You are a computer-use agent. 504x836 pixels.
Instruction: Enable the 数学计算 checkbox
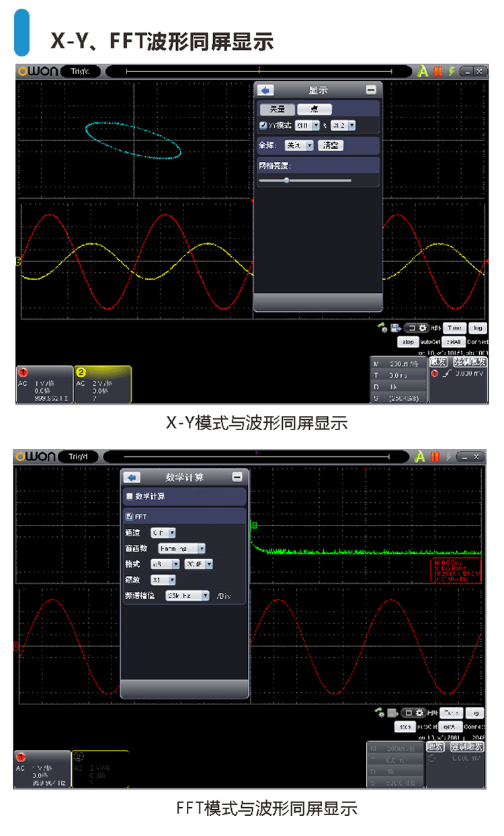pos(130,497)
